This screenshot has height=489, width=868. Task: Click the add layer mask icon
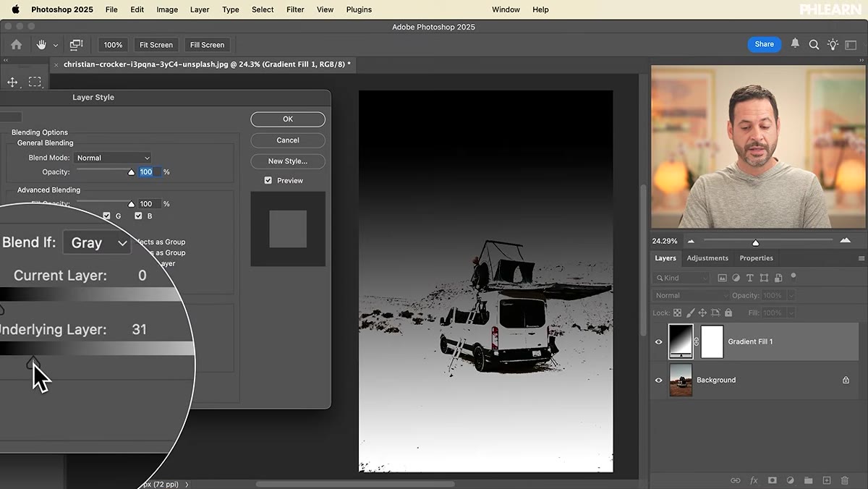pos(773,480)
